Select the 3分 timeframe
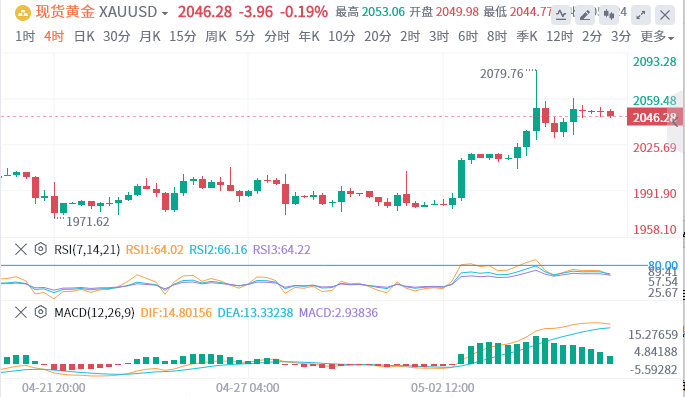 621,37
